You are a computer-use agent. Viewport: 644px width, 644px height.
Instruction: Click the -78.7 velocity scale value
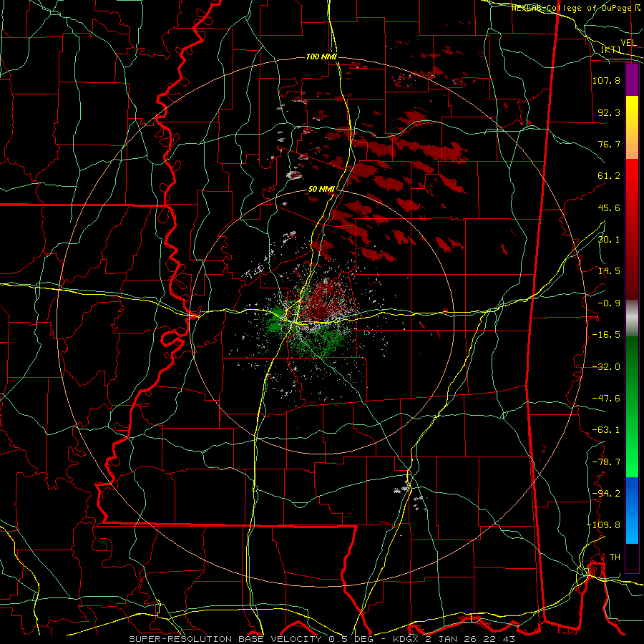pyautogui.click(x=606, y=462)
